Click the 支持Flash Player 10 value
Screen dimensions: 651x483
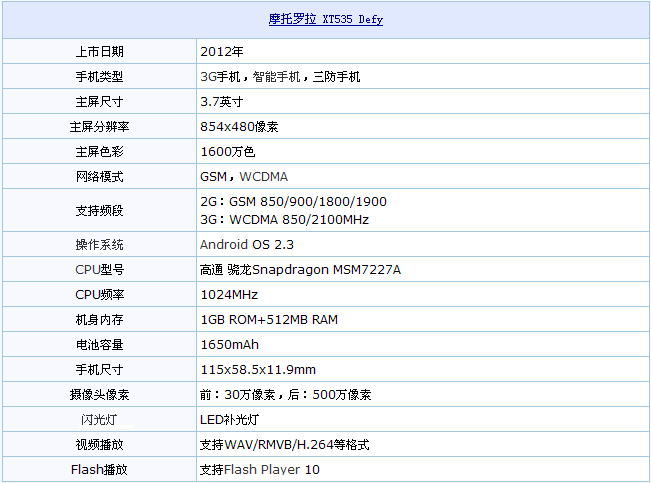click(260, 469)
